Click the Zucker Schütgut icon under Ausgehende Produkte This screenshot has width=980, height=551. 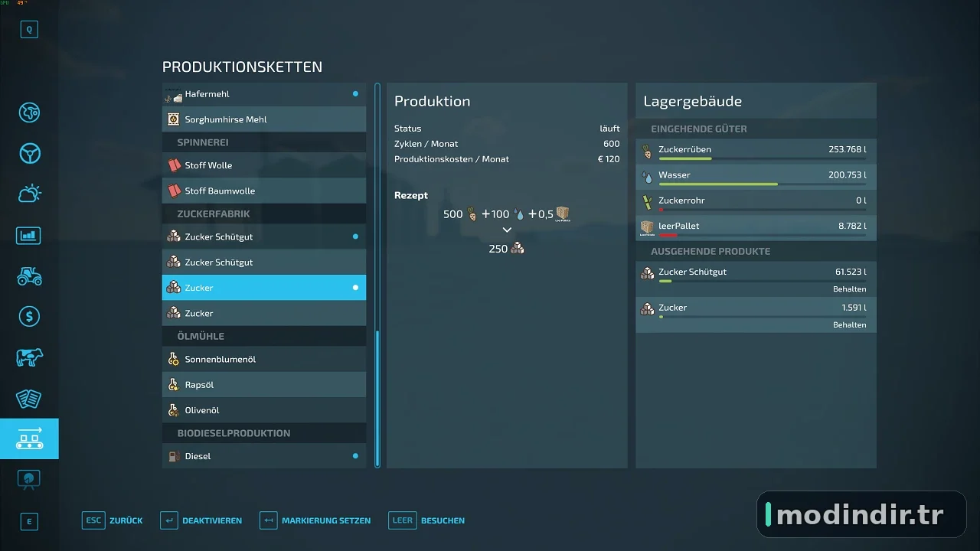point(648,272)
